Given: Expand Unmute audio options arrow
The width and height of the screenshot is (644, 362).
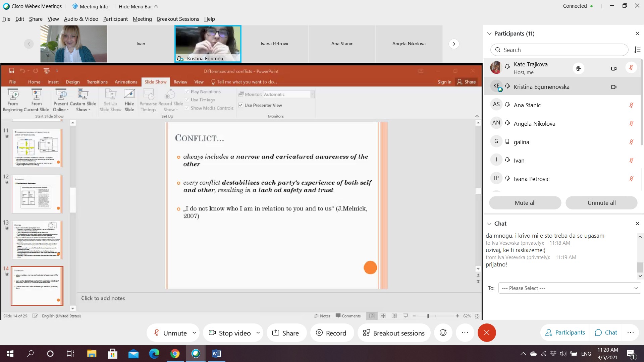Looking at the screenshot, I should (194, 333).
